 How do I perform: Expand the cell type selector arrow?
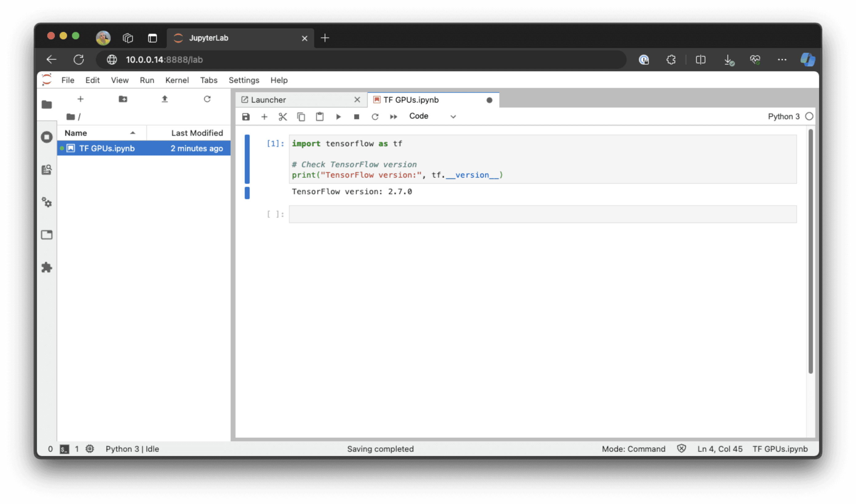(x=454, y=116)
